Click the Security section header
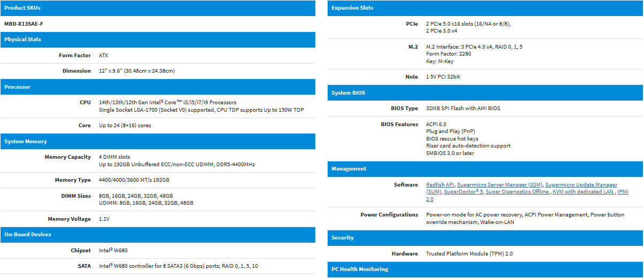The width and height of the screenshot is (644, 279). coord(485,238)
